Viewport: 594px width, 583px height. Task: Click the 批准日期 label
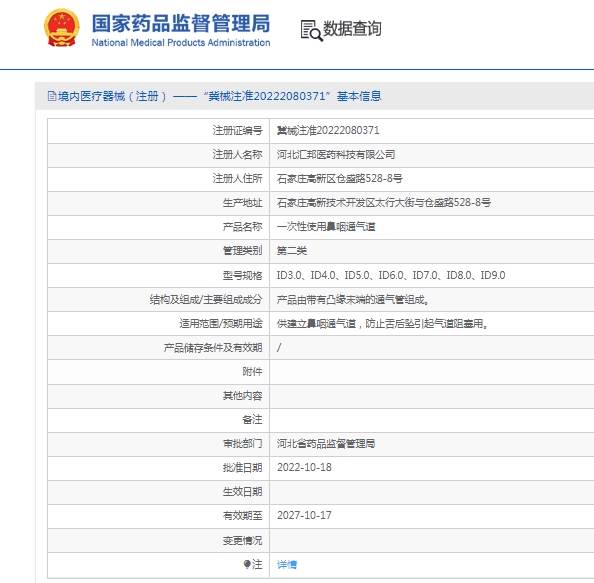pyautogui.click(x=242, y=468)
